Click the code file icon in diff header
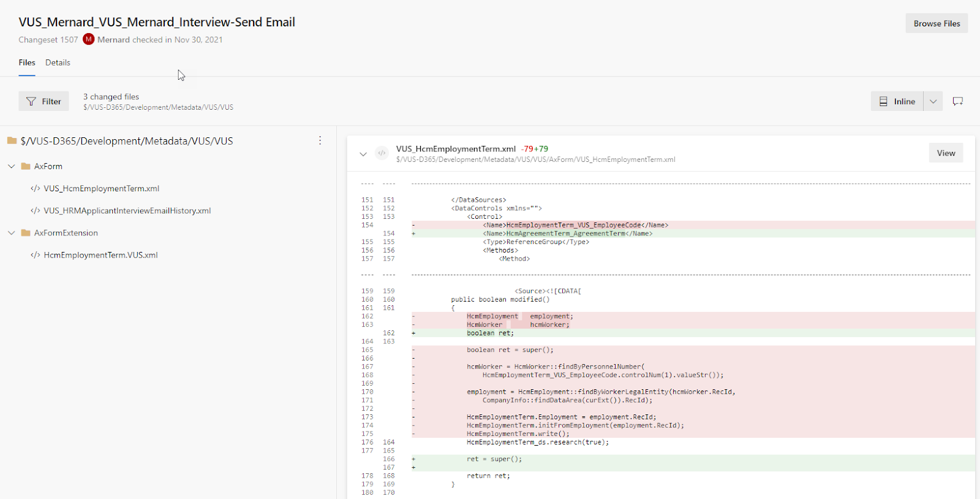Screen dimensions: 980x499 382,153
